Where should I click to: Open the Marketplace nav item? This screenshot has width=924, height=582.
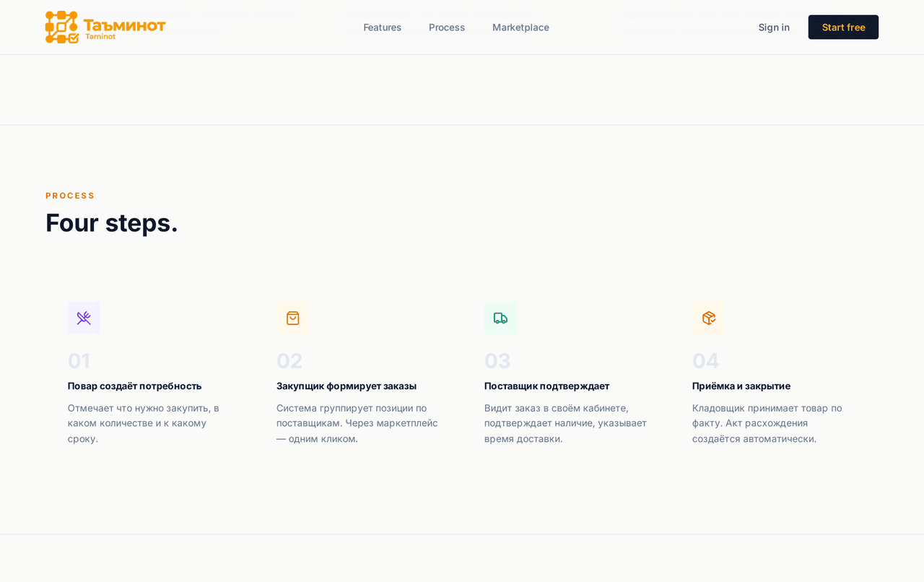click(x=520, y=27)
